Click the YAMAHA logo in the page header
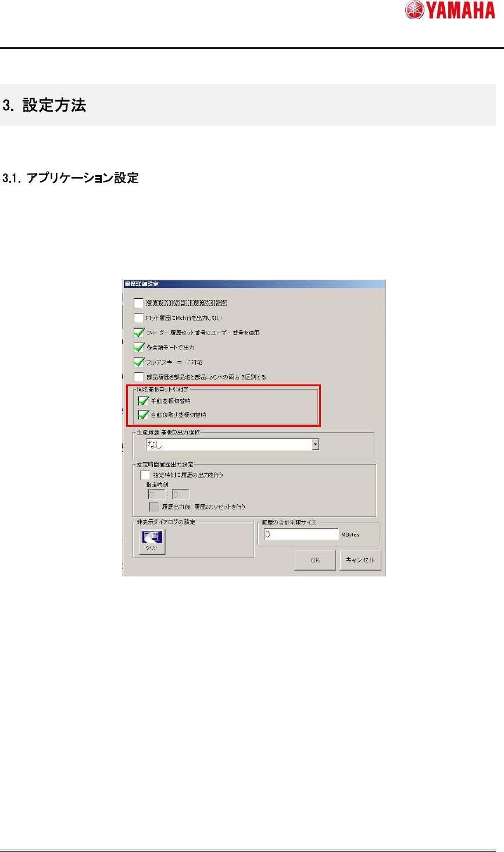 coord(451,11)
